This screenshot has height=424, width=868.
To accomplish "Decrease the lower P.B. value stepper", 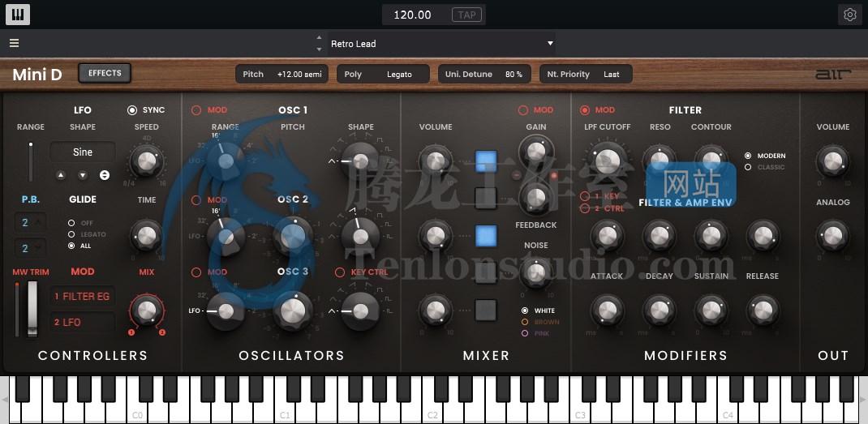I will pyautogui.click(x=39, y=249).
